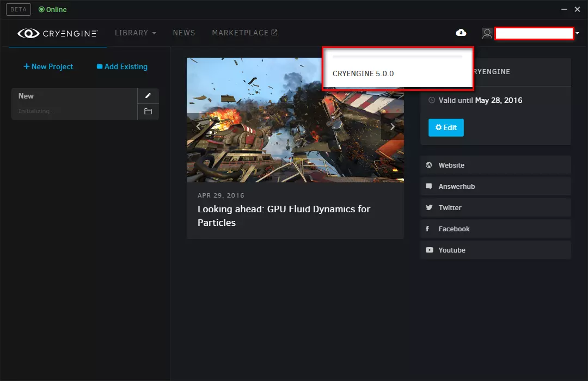Open the Twitter link
The width and height of the screenshot is (588, 381).
[x=450, y=207]
